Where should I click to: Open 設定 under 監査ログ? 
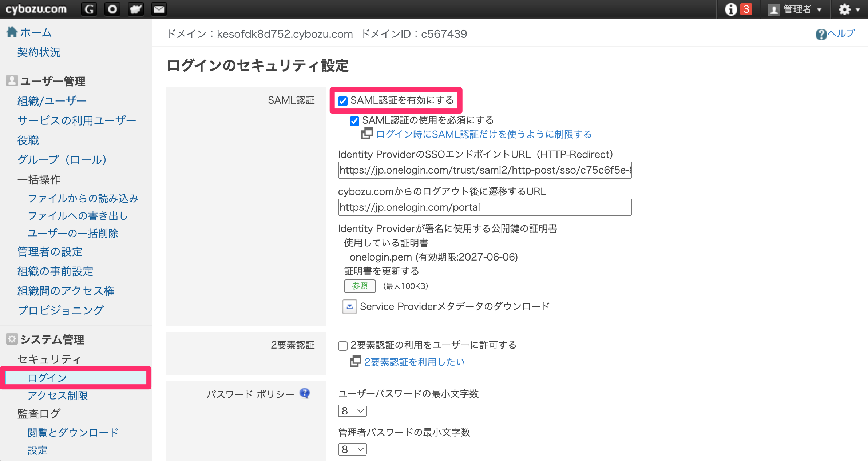pos(37,450)
